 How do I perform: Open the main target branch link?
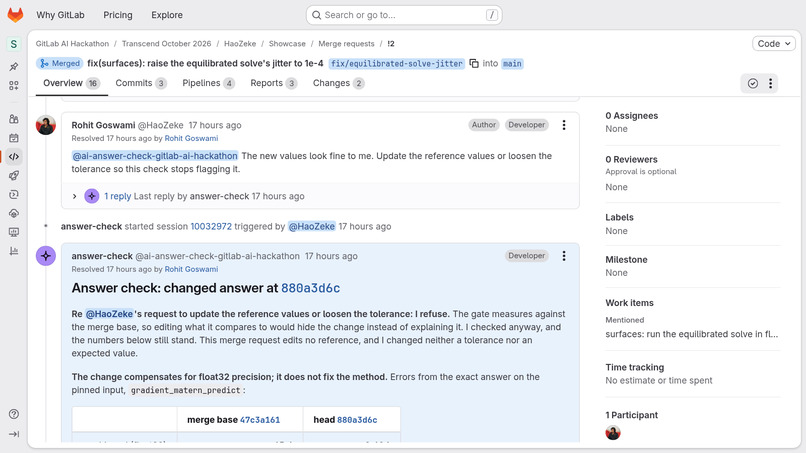pos(512,63)
